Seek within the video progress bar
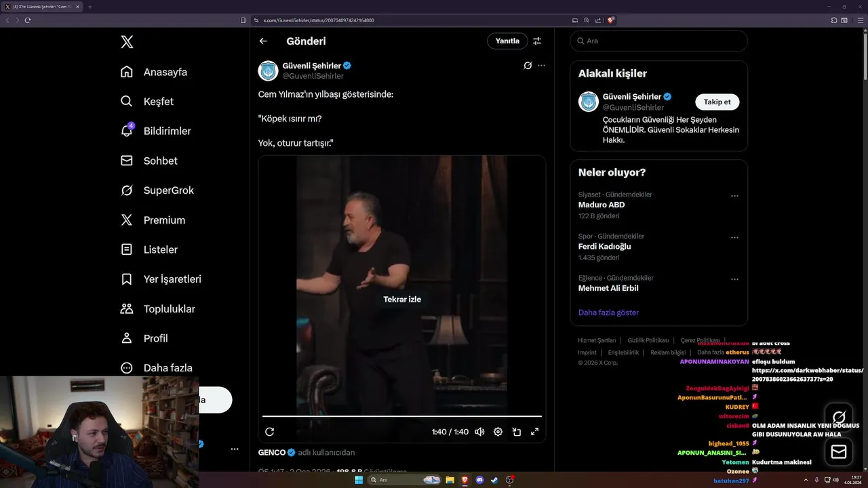 [x=402, y=416]
